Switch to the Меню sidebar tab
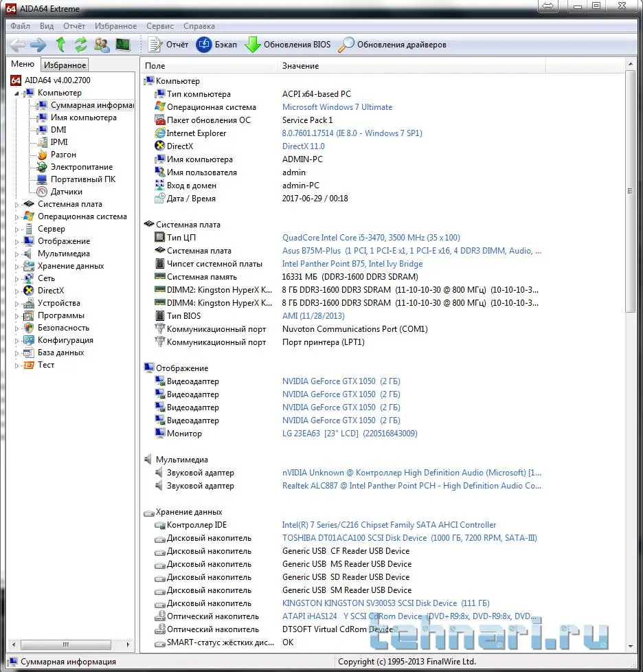 click(x=23, y=64)
